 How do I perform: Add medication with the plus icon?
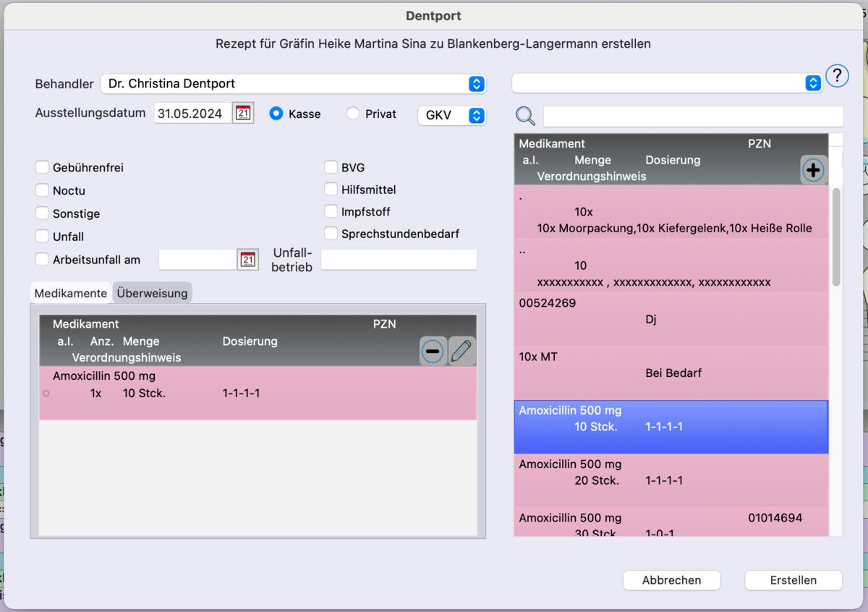pyautogui.click(x=813, y=170)
